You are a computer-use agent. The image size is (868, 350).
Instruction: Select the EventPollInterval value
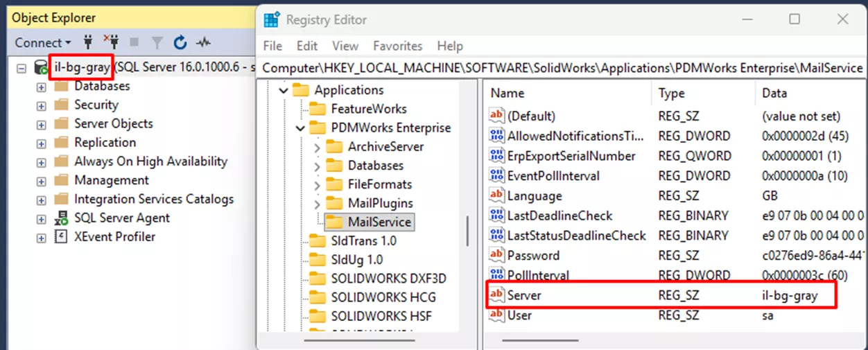coord(553,176)
